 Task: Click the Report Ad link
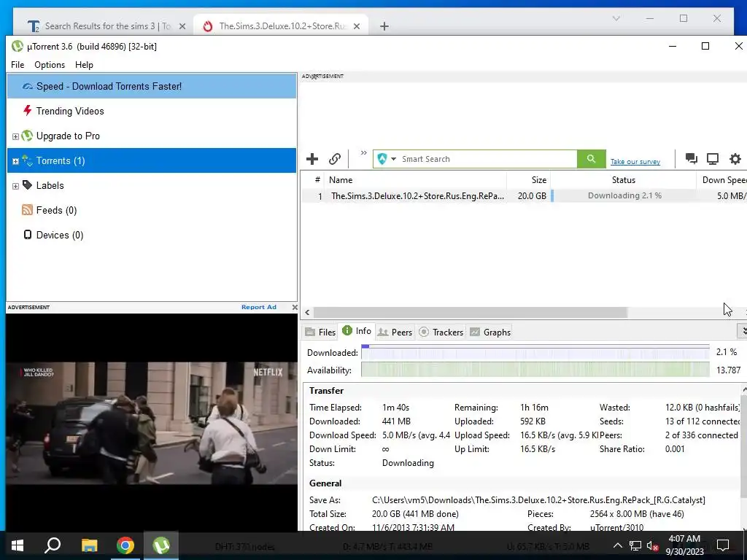(259, 307)
